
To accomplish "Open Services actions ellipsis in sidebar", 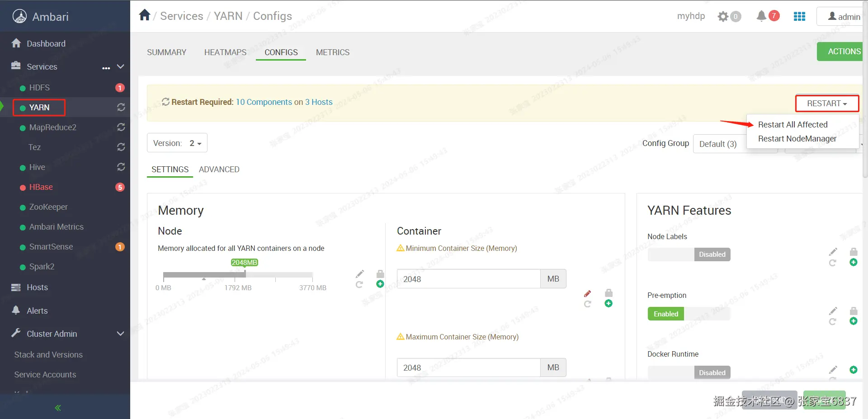I will click(x=106, y=68).
